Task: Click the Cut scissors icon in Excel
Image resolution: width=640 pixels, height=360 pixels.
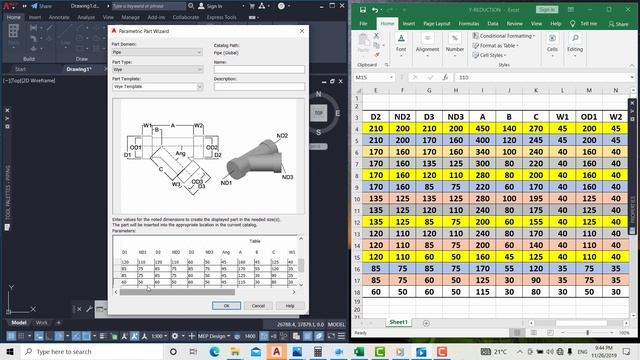Action: [x=376, y=36]
